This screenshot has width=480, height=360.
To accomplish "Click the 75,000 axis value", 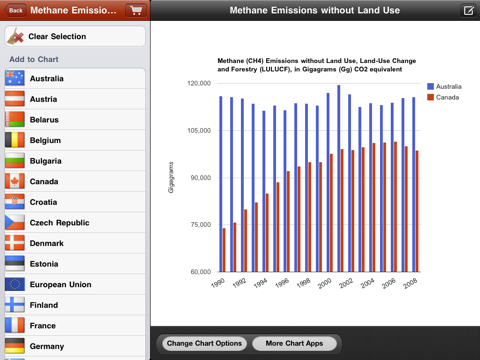I will point(201,225).
